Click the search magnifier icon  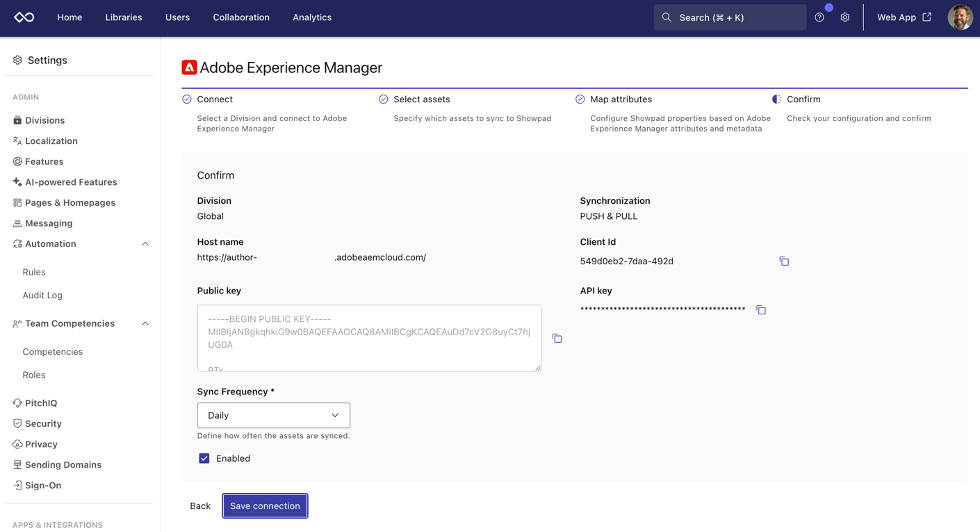(667, 17)
